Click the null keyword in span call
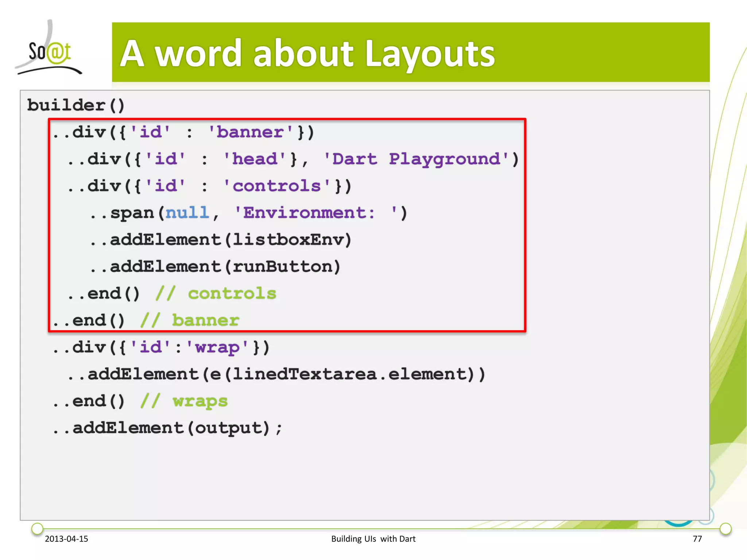Image resolution: width=747 pixels, height=560 pixels. coord(187,213)
